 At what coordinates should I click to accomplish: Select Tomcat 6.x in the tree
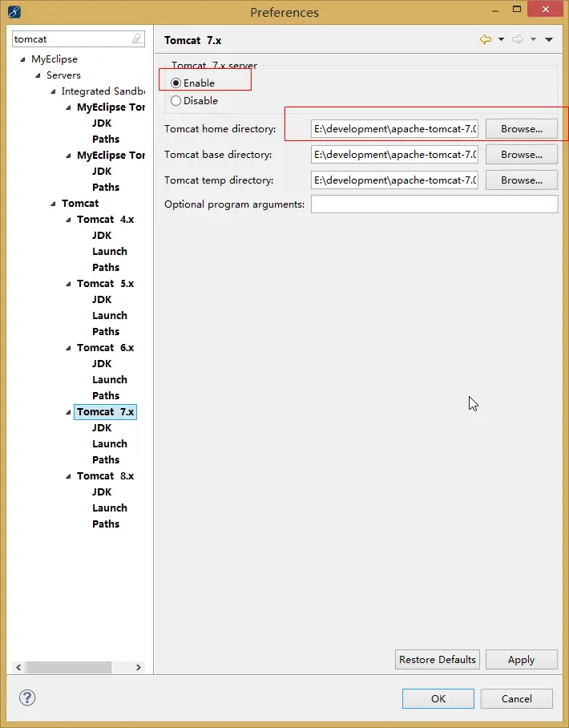[x=105, y=348]
